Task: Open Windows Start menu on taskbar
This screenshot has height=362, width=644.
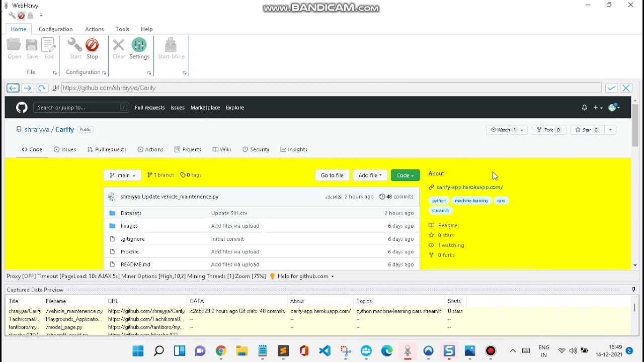Action: [x=138, y=351]
